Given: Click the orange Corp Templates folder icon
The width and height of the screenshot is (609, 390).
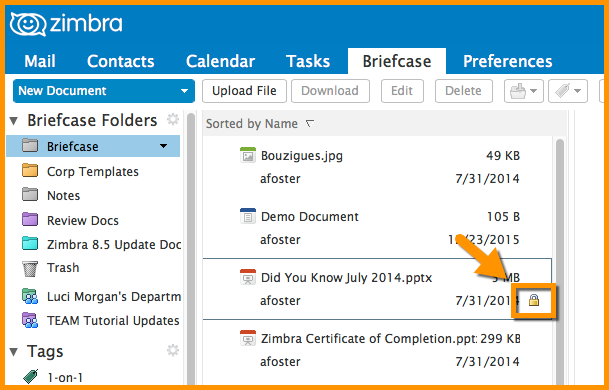Looking at the screenshot, I should [30, 170].
